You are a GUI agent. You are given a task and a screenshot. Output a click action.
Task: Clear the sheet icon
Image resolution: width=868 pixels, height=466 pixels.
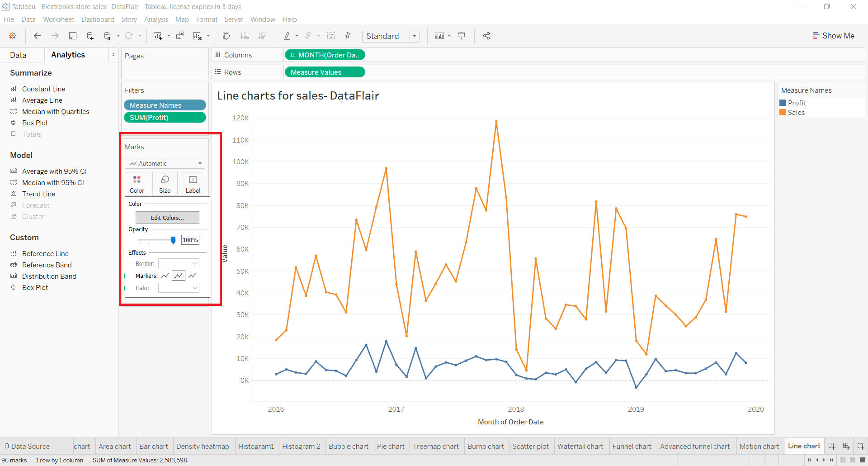click(197, 36)
